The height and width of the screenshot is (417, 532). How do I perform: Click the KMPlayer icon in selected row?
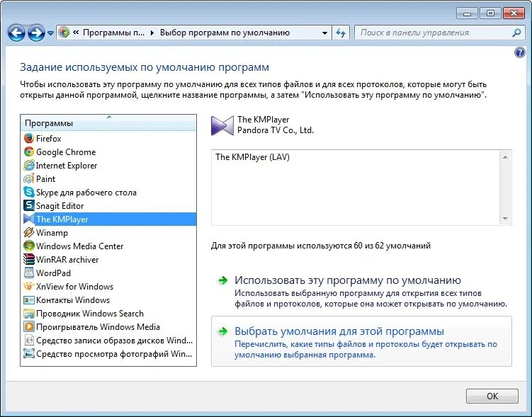29,219
